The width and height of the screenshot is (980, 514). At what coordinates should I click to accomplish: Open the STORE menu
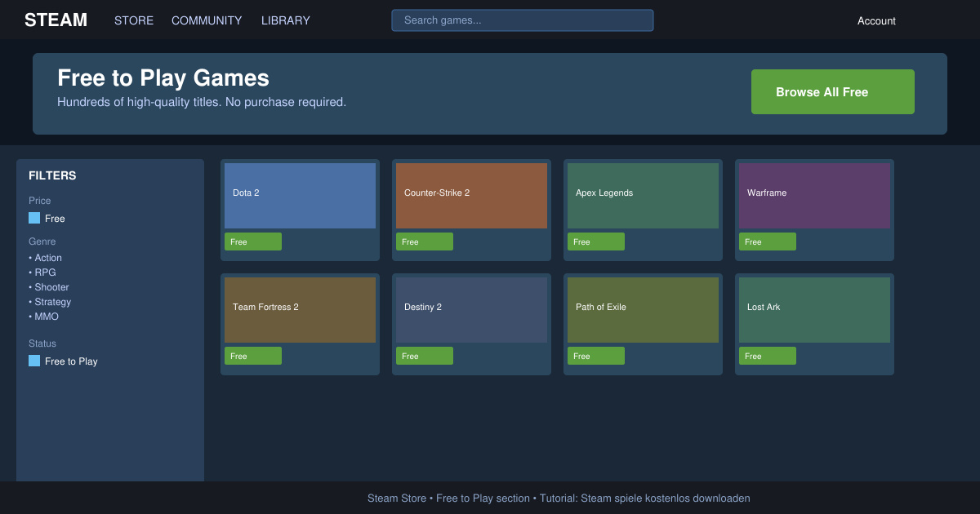coord(134,20)
